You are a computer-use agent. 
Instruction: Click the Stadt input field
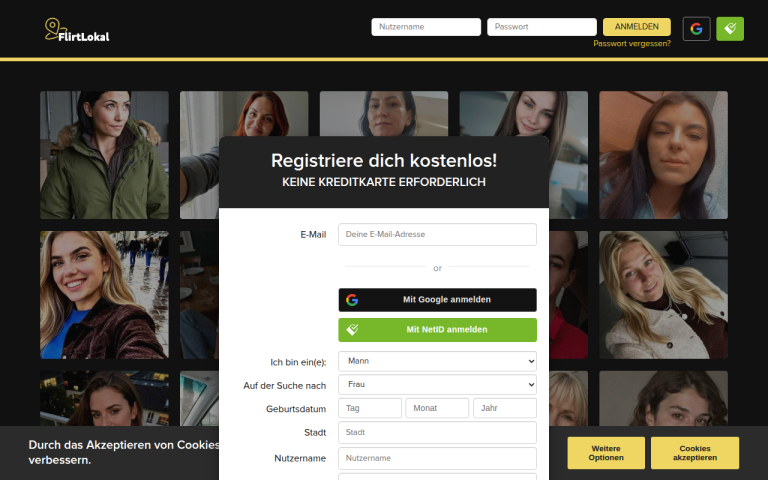pyautogui.click(x=437, y=432)
